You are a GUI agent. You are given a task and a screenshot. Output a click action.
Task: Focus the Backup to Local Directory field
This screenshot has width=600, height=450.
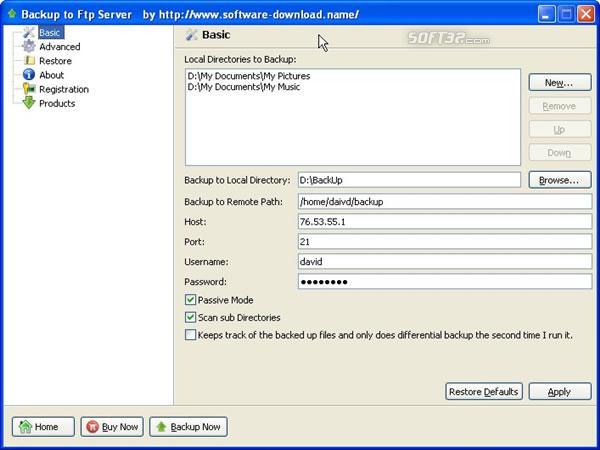[x=409, y=180]
